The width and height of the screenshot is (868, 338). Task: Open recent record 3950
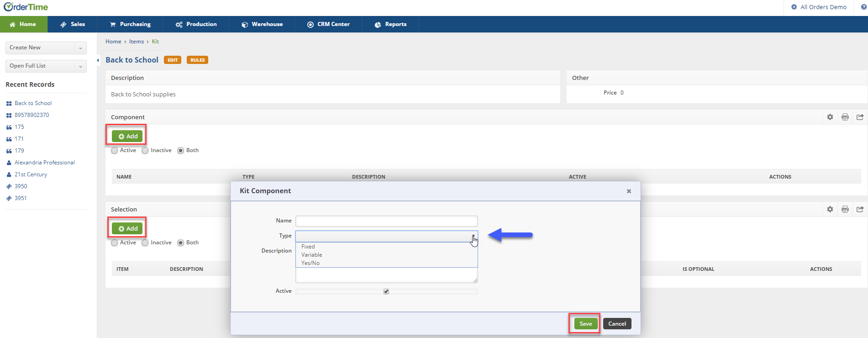(21, 186)
